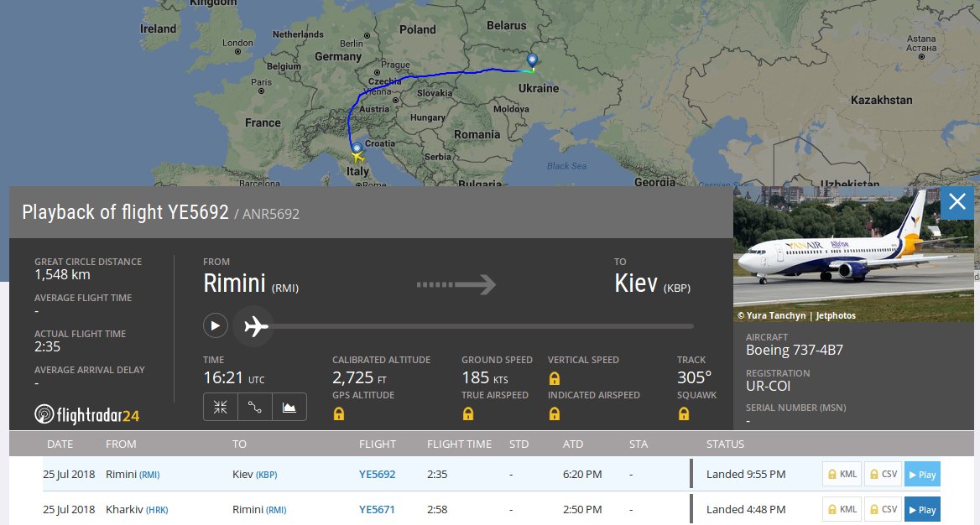This screenshot has width=980, height=525.
Task: Click the airplane marker on timeline
Action: click(x=255, y=325)
